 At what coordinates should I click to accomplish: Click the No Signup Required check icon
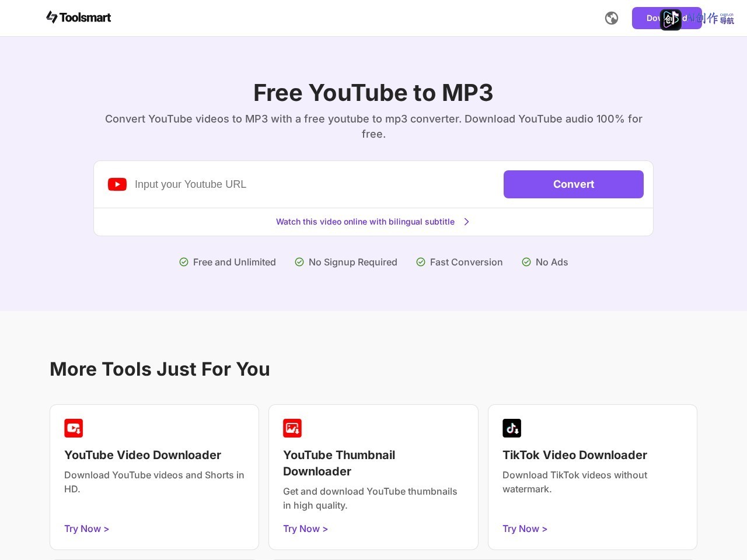[x=299, y=262]
